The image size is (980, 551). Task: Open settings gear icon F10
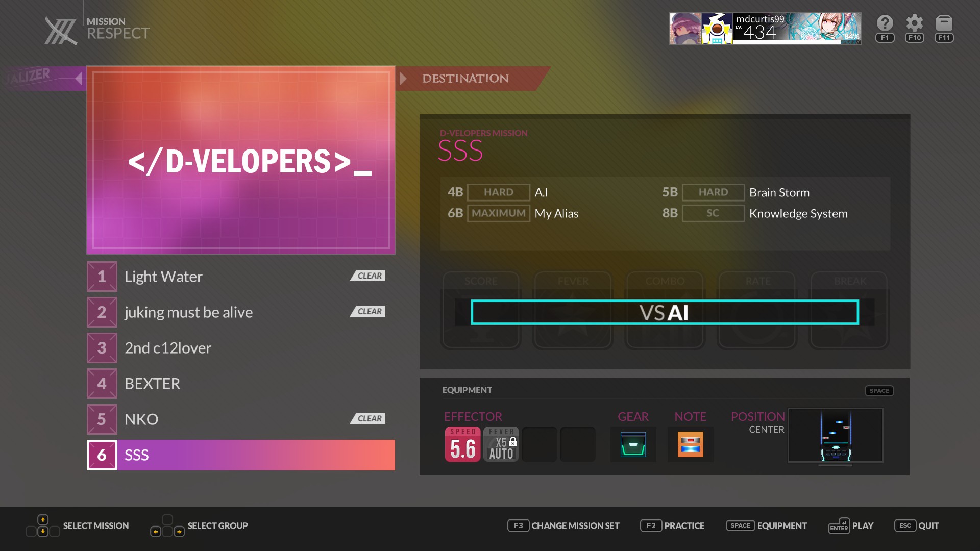(914, 23)
